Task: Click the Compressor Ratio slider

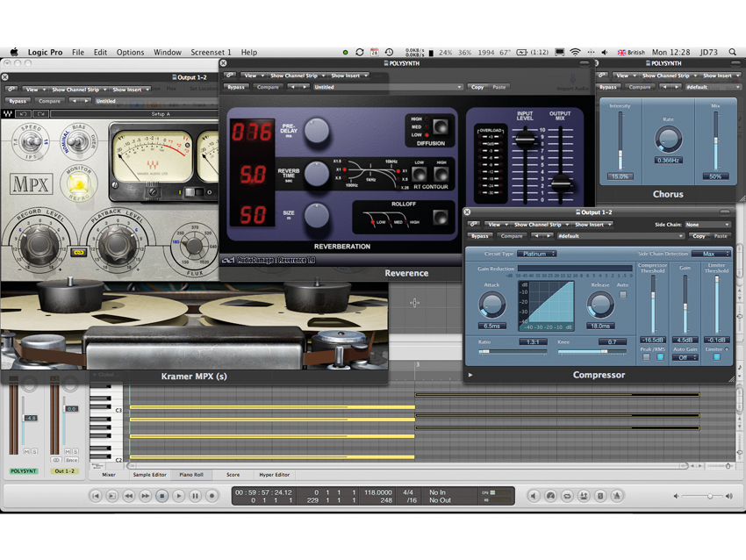Action: coord(513,351)
